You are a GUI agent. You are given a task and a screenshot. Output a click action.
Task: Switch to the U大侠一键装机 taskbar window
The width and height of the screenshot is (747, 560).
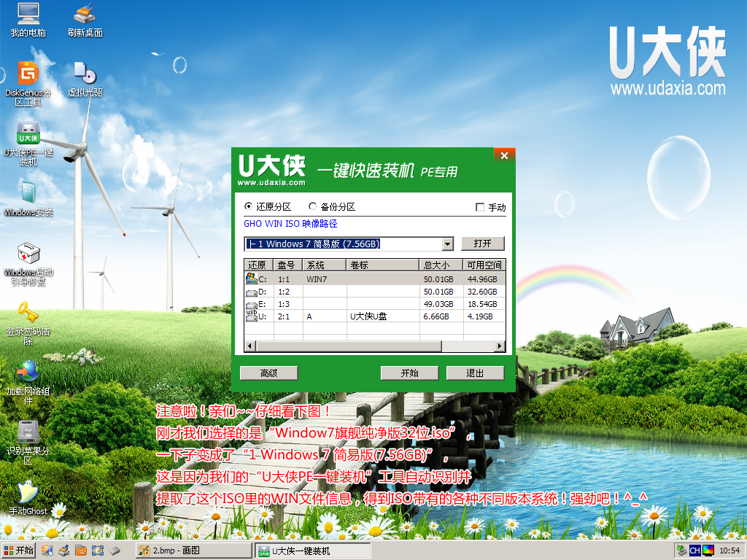coord(312,551)
